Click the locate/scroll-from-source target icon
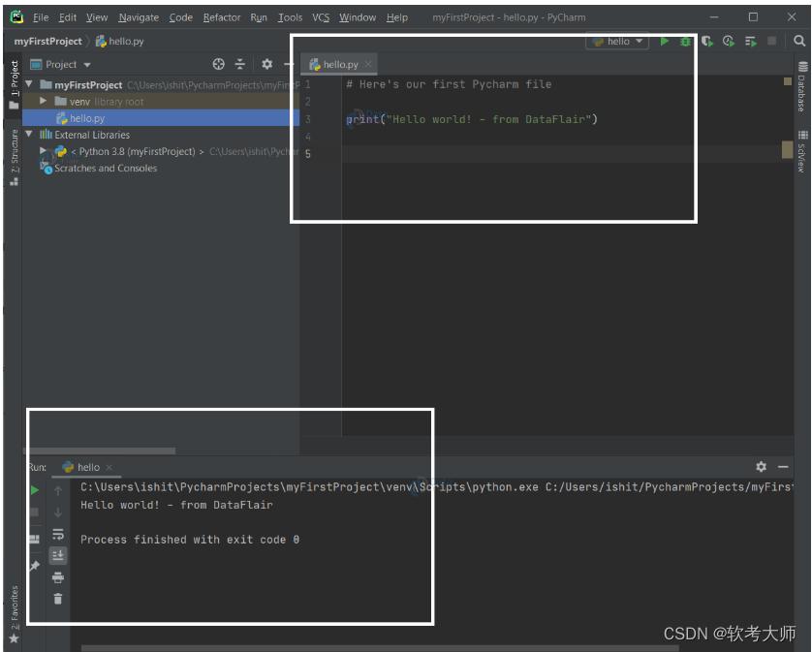Screen dimensions: 812x652 pos(218,64)
